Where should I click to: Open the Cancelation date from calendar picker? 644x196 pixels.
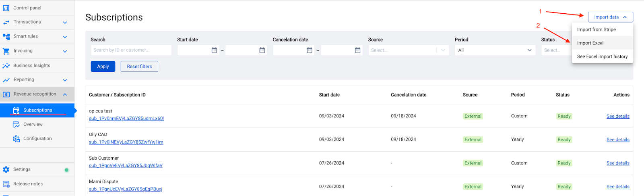point(310,50)
